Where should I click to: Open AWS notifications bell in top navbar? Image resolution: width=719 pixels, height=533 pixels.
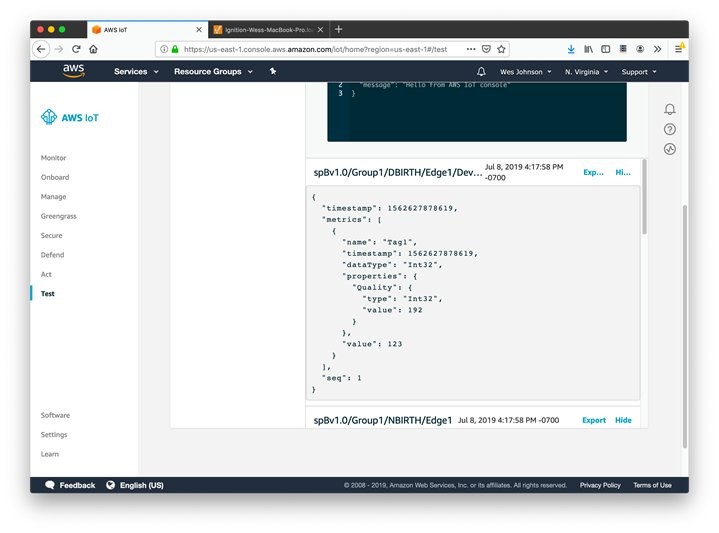pyautogui.click(x=481, y=72)
